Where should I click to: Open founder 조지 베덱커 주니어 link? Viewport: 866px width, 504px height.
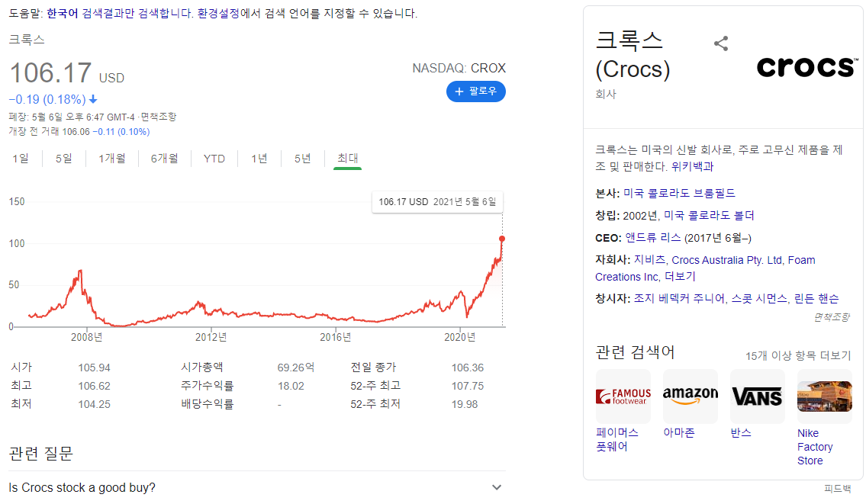pos(679,299)
